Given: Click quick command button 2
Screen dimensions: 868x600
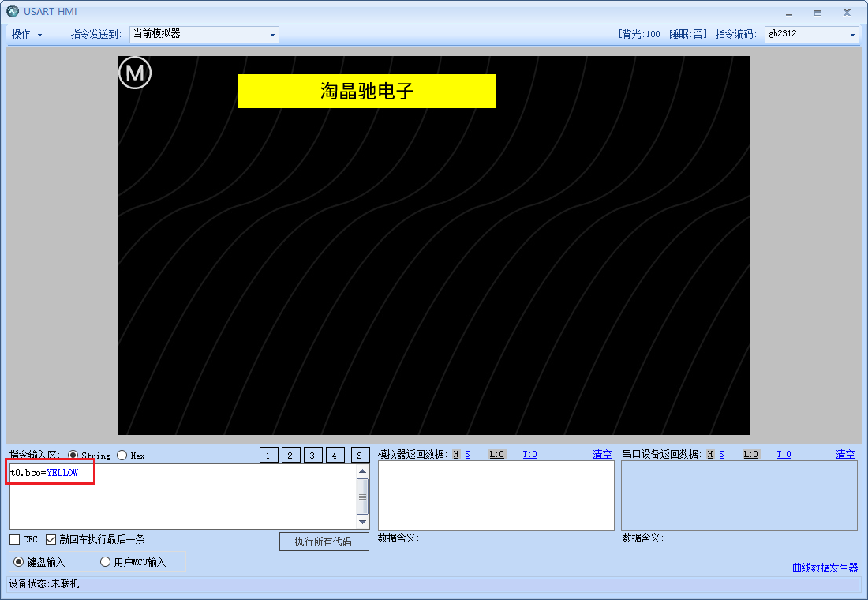Looking at the screenshot, I should click(x=290, y=455).
